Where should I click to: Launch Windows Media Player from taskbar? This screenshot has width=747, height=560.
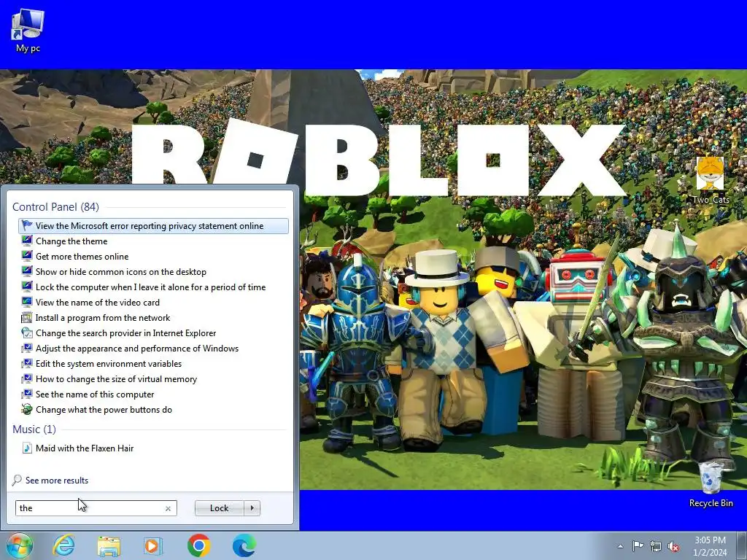tap(153, 545)
